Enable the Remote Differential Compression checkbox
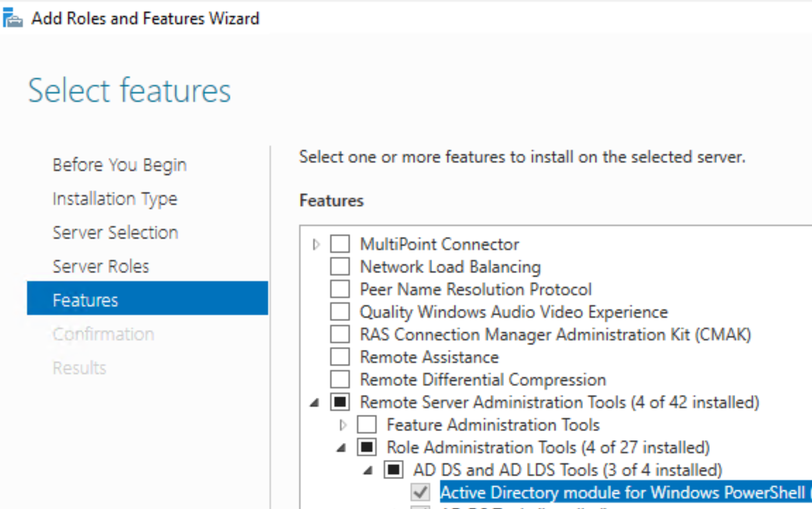This screenshot has width=812, height=509. (339, 379)
